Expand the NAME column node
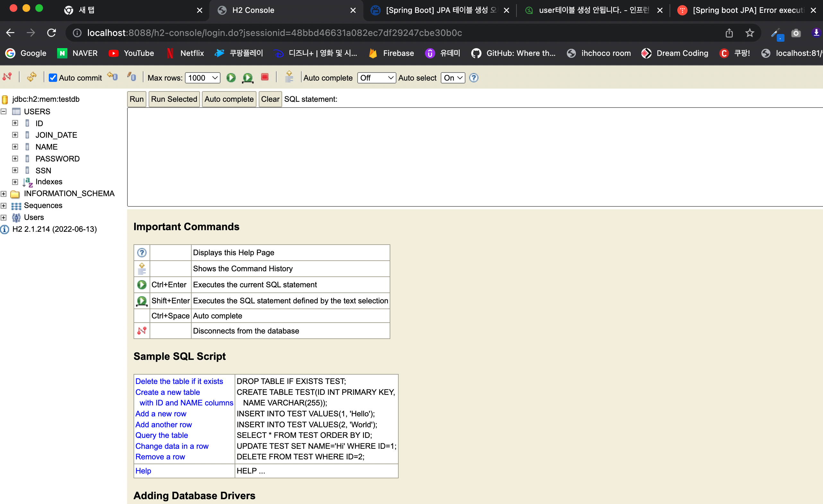Screen dimensions: 823x504 [15, 147]
